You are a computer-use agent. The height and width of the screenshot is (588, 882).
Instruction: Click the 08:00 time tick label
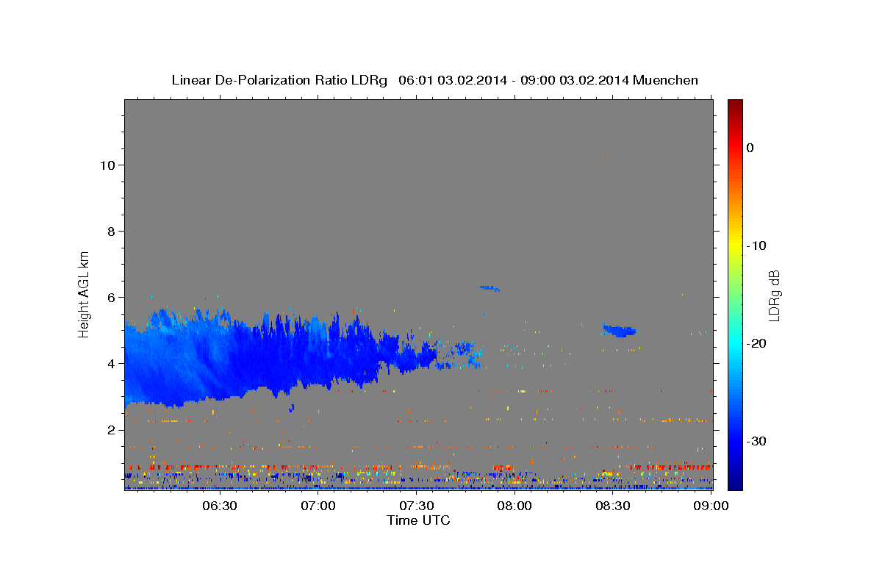click(514, 506)
